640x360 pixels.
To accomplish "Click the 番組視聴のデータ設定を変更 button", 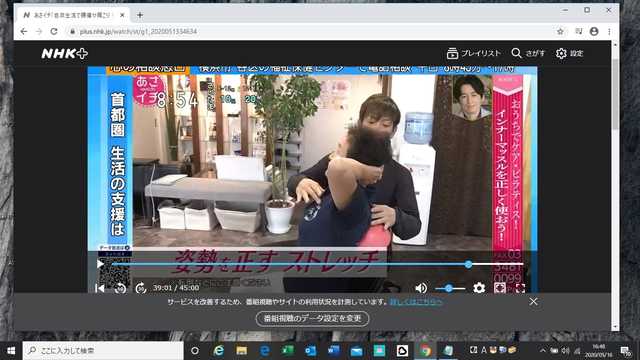I will [312, 318].
